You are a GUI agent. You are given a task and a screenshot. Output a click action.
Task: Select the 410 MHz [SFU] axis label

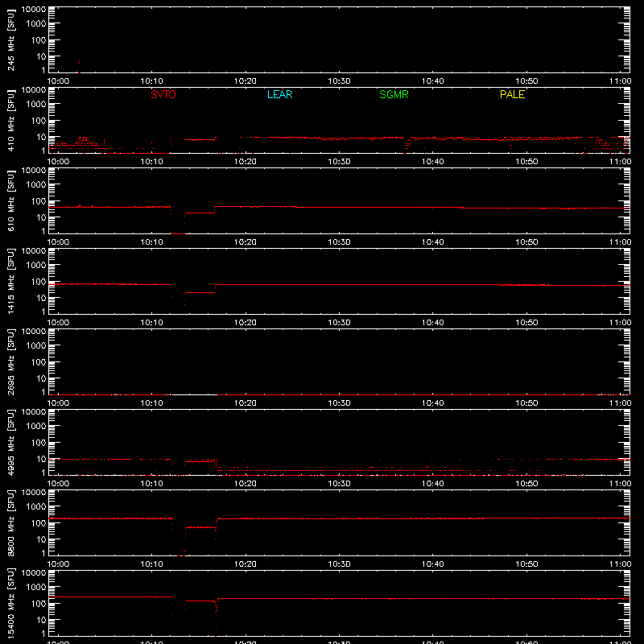10,120
